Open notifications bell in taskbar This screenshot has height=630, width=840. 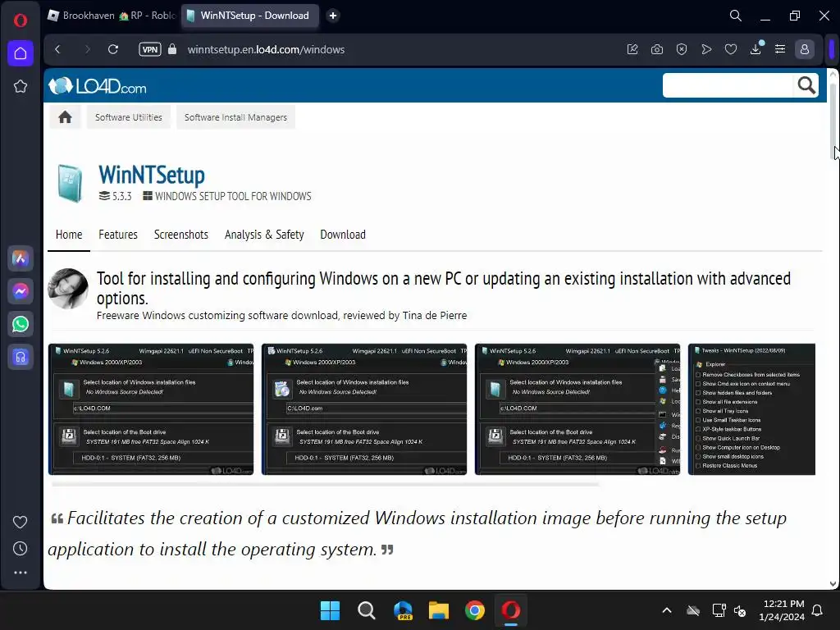pyautogui.click(x=818, y=610)
